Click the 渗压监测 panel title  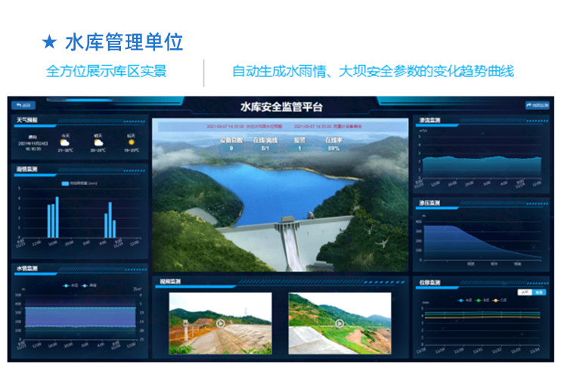(429, 202)
